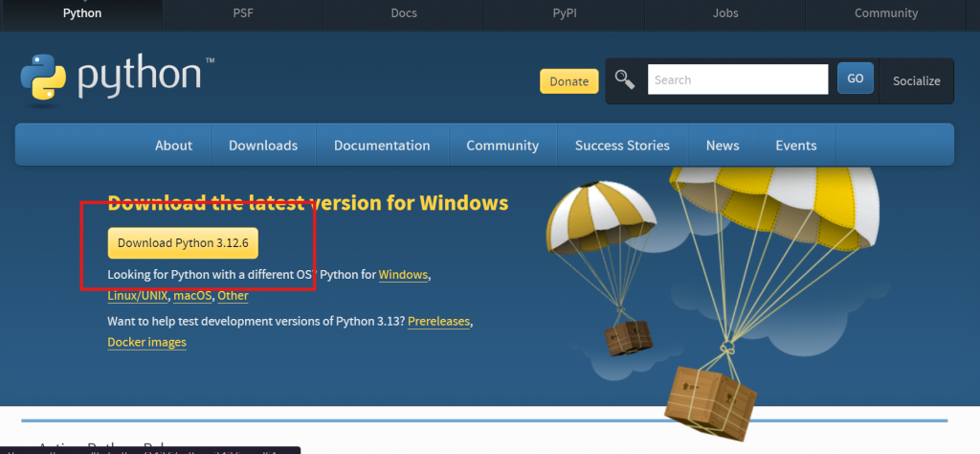This screenshot has width=980, height=454.
Task: Click the 'Download the latest version for Windows' heading
Action: point(308,203)
